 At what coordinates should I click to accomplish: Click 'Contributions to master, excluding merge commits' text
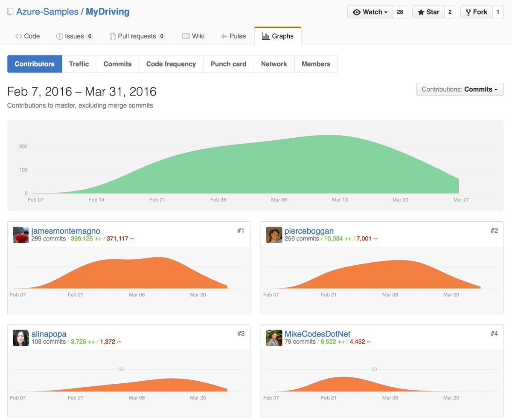pos(80,105)
